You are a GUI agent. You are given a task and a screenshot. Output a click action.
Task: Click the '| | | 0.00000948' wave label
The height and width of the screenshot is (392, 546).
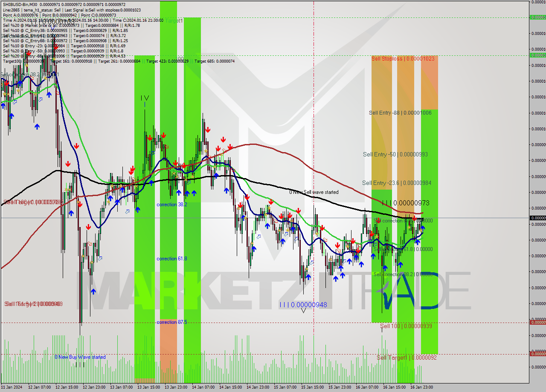tap(303, 305)
